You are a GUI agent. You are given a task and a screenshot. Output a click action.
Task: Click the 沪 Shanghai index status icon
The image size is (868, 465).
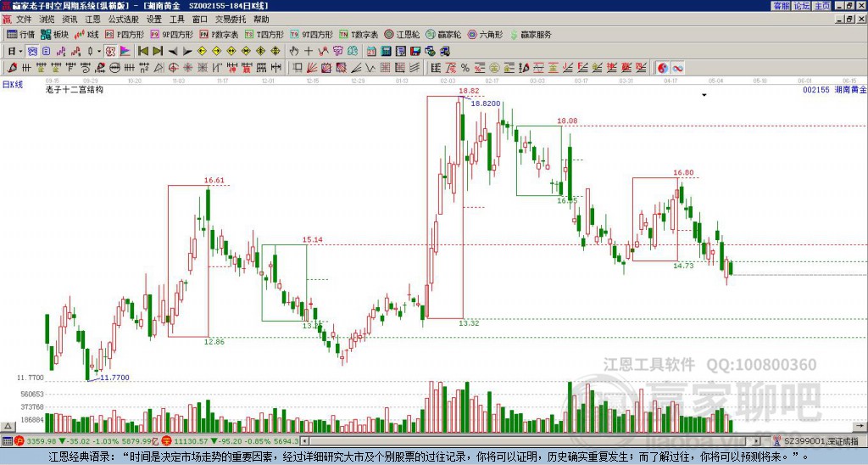pyautogui.click(x=19, y=441)
